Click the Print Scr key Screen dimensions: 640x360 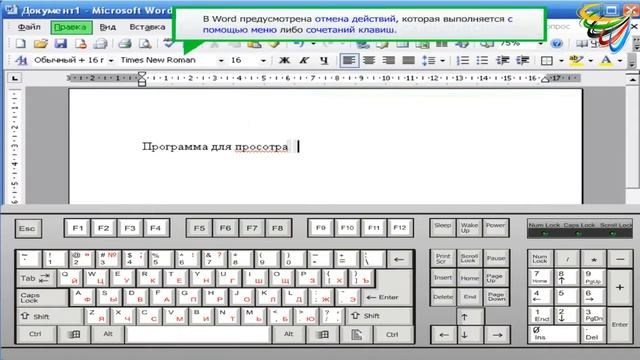tap(443, 258)
